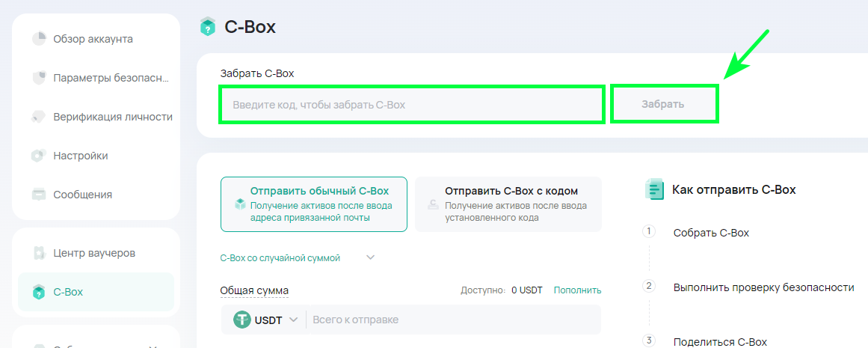Click chevron next to случайной суммой
Viewport: 868px width, 348px height.
(x=370, y=257)
